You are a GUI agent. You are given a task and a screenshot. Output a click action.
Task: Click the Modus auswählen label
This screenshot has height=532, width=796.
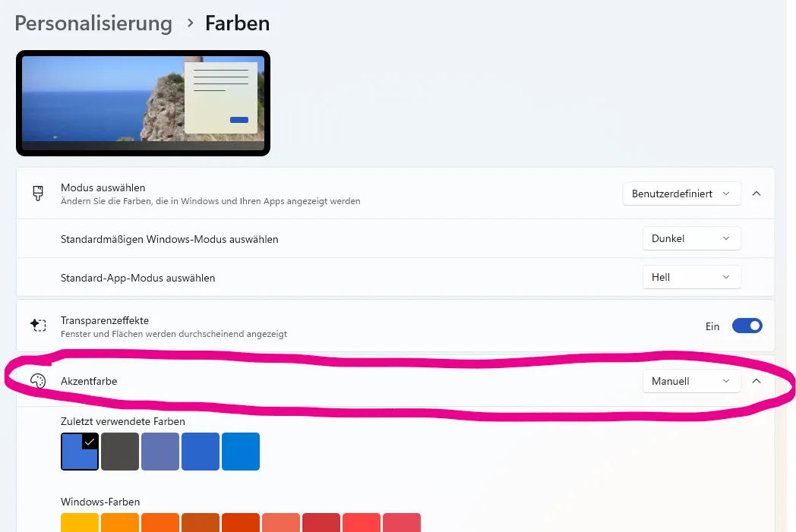coord(103,187)
